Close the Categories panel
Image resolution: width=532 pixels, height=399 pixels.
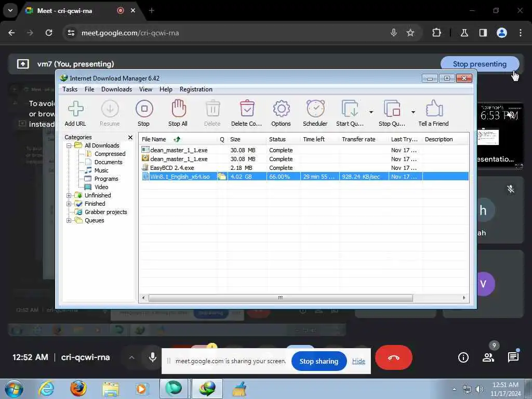[130, 137]
